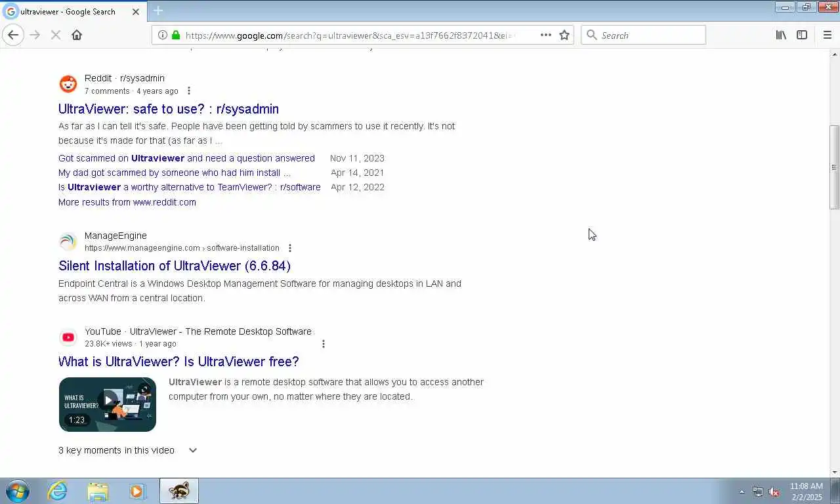The image size is (840, 504).
Task: Stop loading the page with the X button
Action: click(x=56, y=35)
